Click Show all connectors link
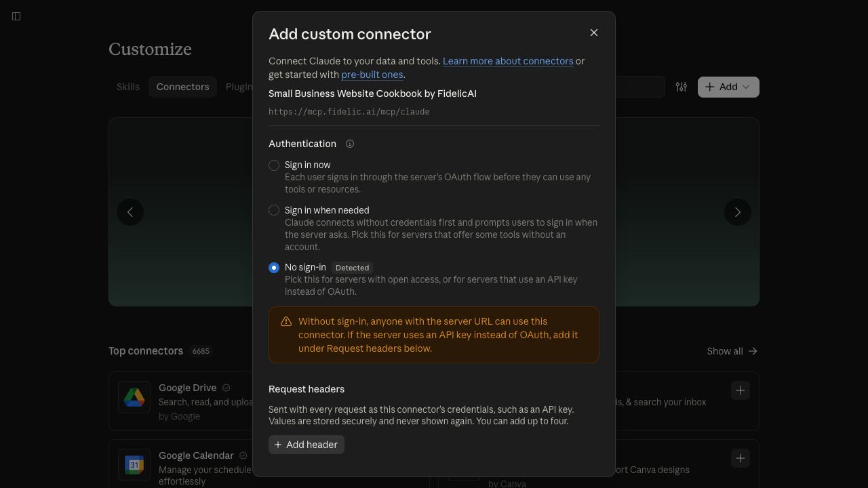Image resolution: width=868 pixels, height=488 pixels. point(732,351)
